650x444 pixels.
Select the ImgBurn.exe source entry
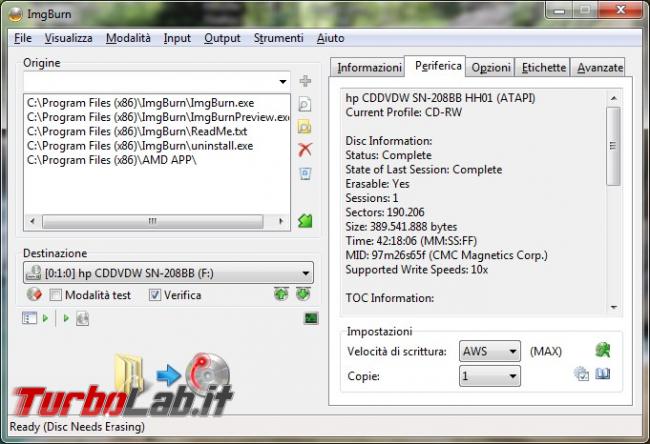point(140,103)
